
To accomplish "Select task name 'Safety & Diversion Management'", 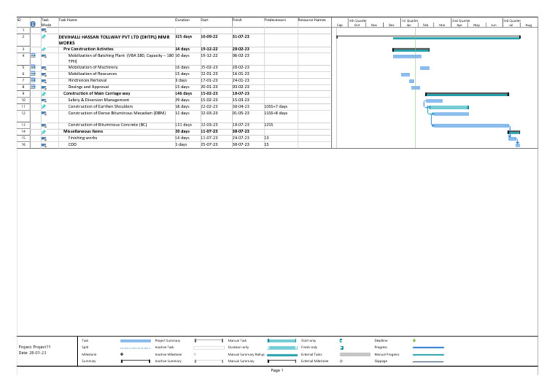I will coord(98,100).
